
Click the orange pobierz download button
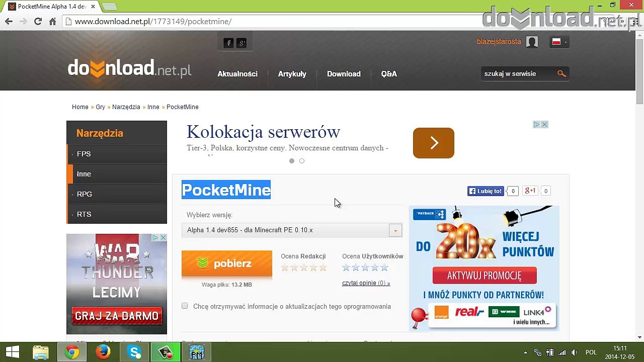pos(227,263)
